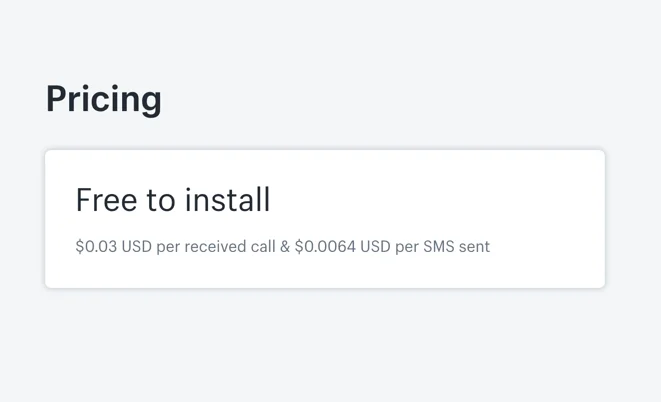Select the Free to install title
The width and height of the screenshot is (661, 402).
(x=173, y=200)
